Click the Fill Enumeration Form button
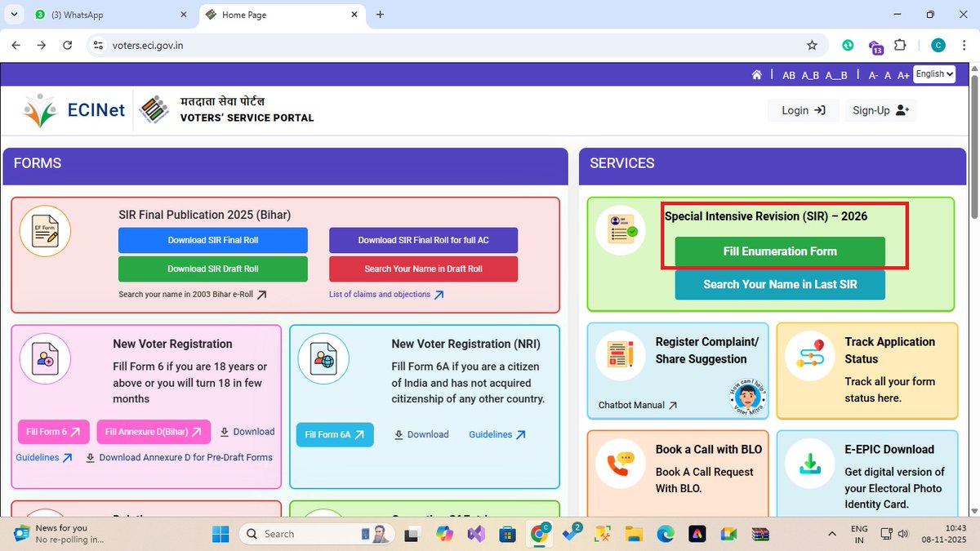Viewport: 980px width, 551px height. (779, 251)
